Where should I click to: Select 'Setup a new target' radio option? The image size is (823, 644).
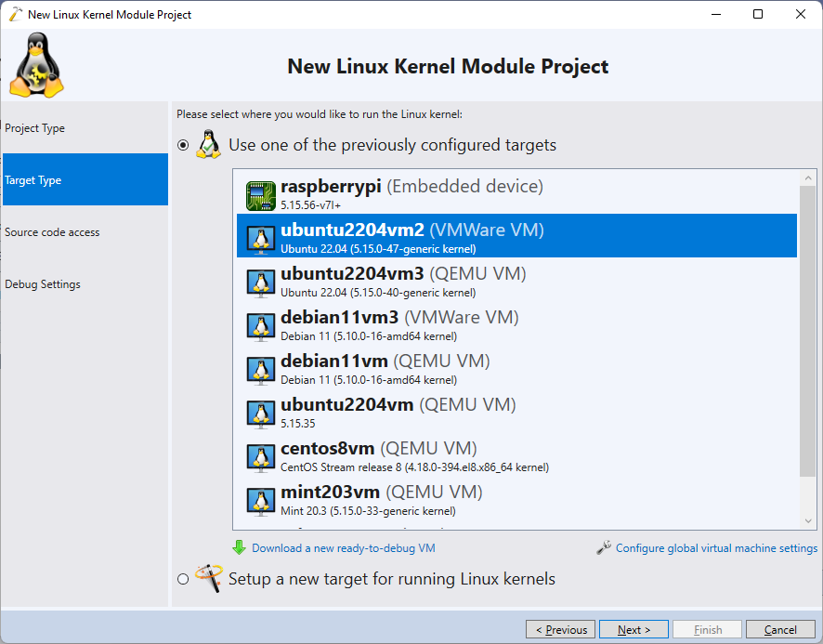(183, 579)
